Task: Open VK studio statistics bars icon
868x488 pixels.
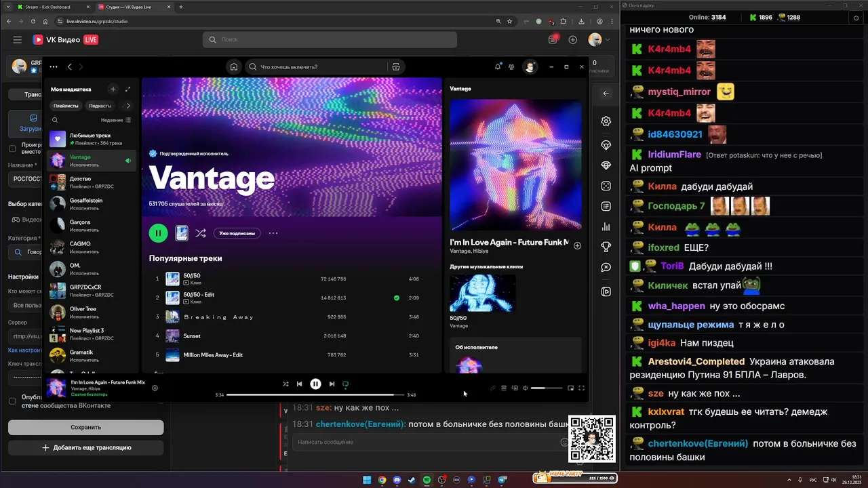Action: coord(606,227)
